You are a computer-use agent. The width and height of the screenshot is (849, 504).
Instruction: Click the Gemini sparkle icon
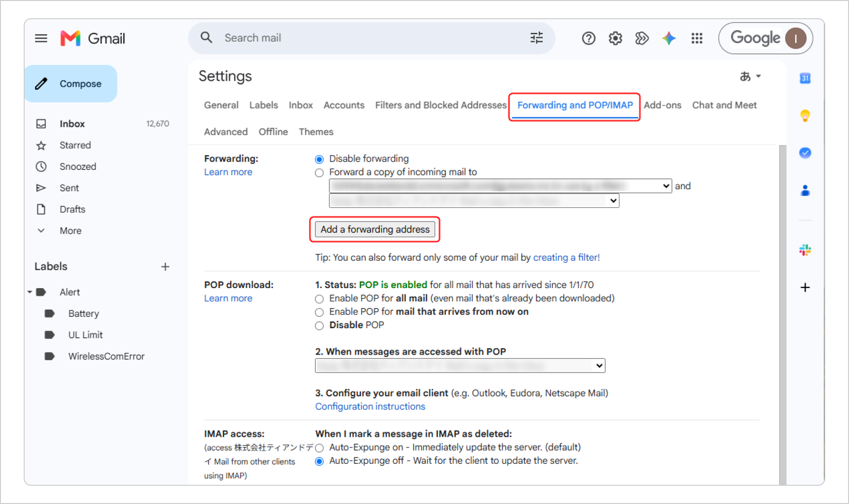coord(669,38)
